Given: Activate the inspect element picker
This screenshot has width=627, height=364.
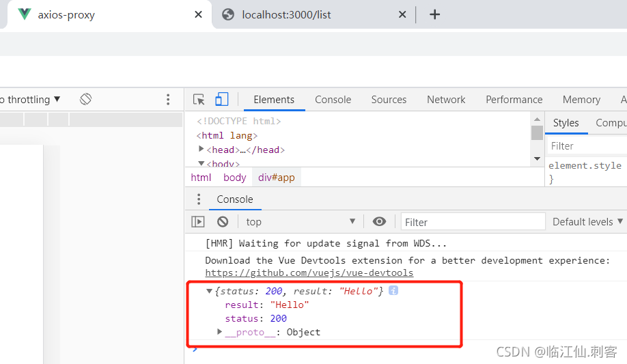Looking at the screenshot, I should pyautogui.click(x=199, y=99).
